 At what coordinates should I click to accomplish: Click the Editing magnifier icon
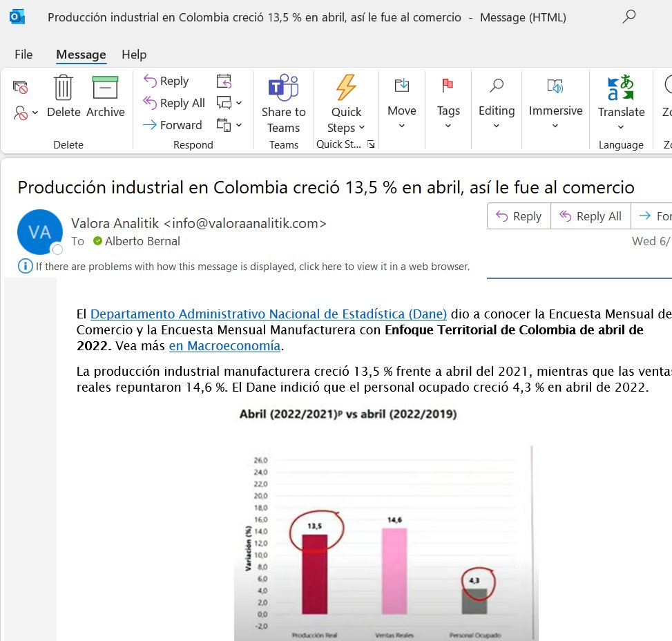tap(497, 86)
